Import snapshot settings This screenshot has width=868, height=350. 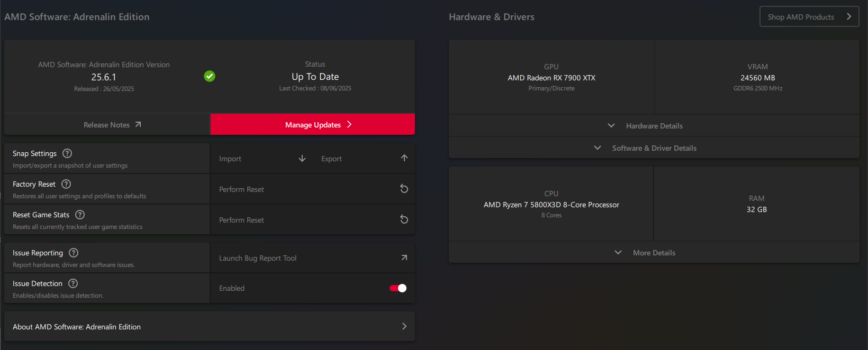click(262, 158)
